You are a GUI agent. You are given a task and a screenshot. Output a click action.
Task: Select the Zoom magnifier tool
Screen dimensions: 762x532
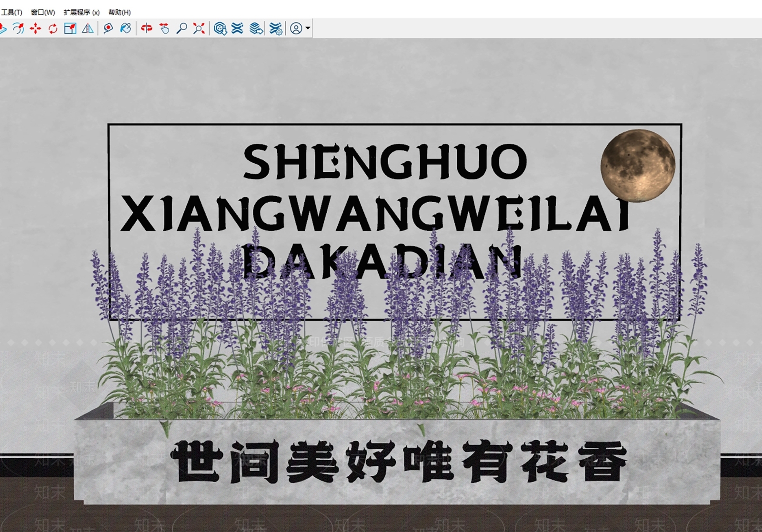[x=181, y=29]
